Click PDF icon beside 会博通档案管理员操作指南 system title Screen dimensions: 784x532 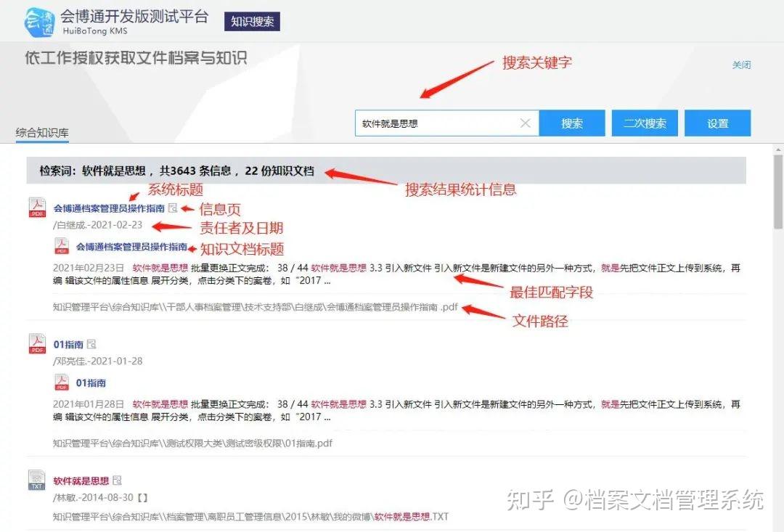click(x=38, y=208)
